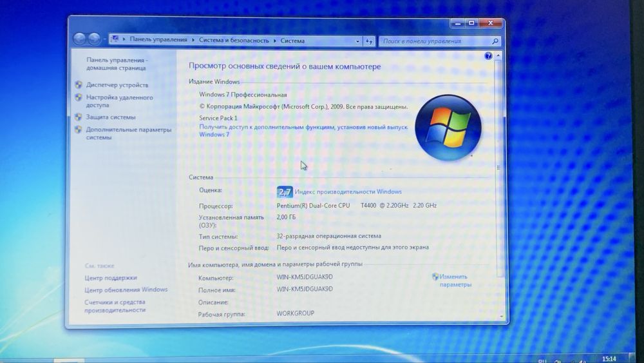Click the refresh button beside address bar
644x363 pixels.
pos(369,41)
